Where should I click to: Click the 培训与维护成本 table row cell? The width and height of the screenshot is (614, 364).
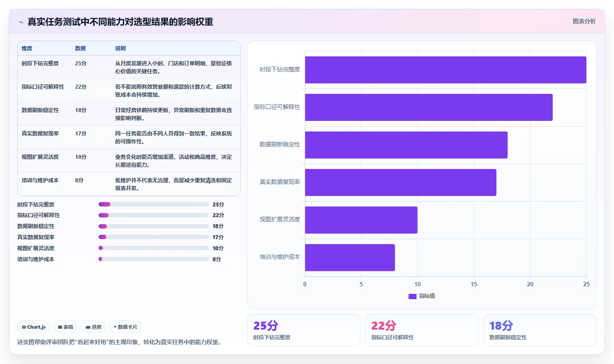coord(40,180)
